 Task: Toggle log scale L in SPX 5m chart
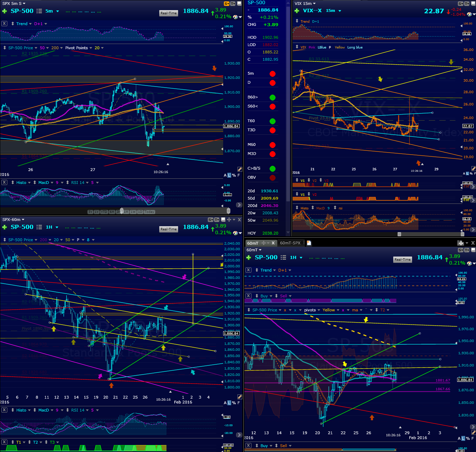pyautogui.click(x=229, y=175)
